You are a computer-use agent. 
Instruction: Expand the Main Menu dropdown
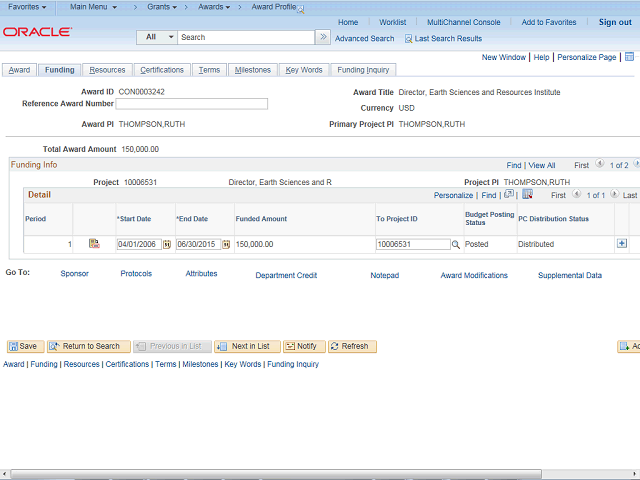[x=93, y=7]
